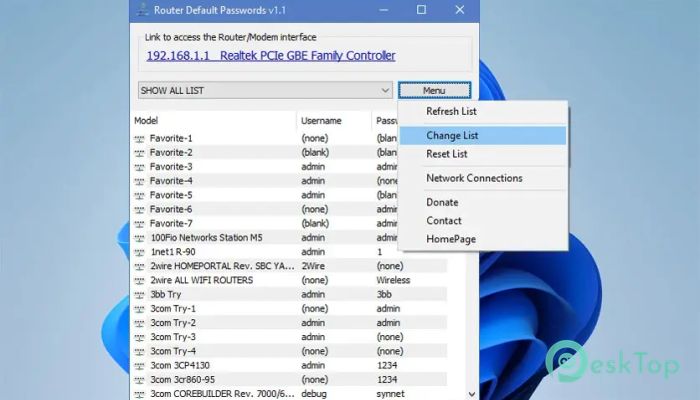The image size is (700, 400).
Task: Click the router icon beside Favorite-3
Action: 139,167
